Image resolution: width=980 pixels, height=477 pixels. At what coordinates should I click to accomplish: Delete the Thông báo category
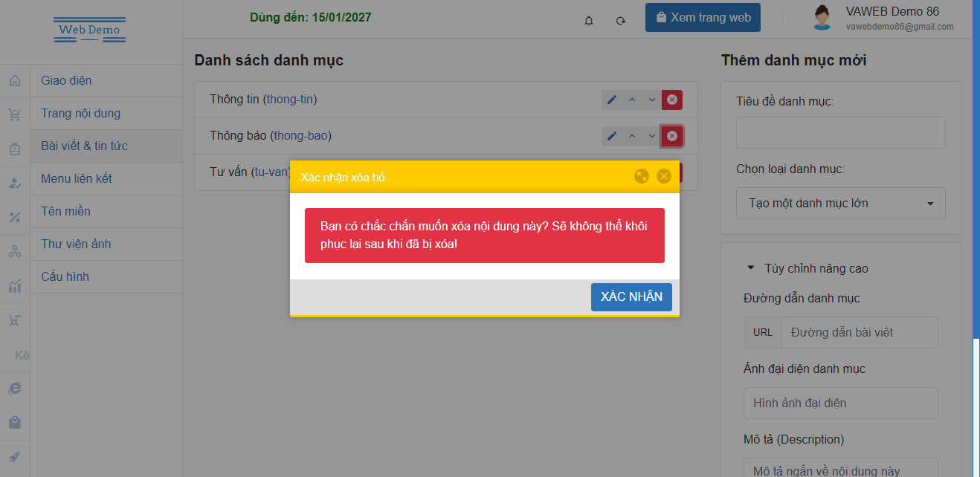coord(671,136)
